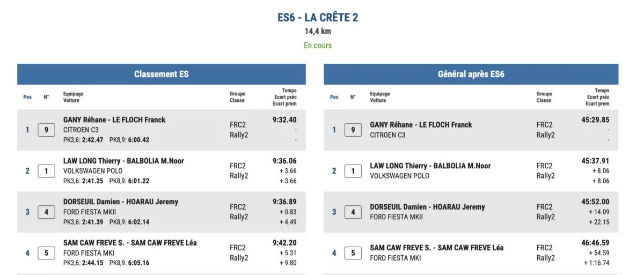The width and height of the screenshot is (644, 275).
Task: Click the Temps column header in Classement ES
Action: [289, 91]
